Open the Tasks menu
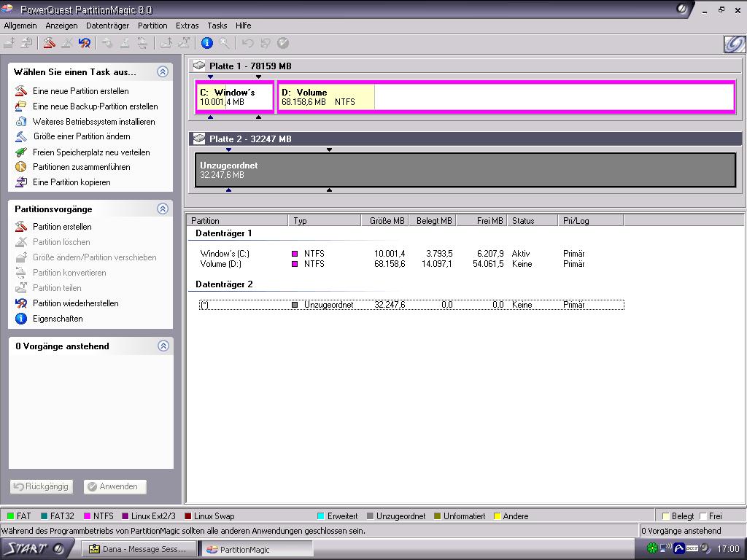This screenshot has height=560, width=747. pyautogui.click(x=217, y=26)
